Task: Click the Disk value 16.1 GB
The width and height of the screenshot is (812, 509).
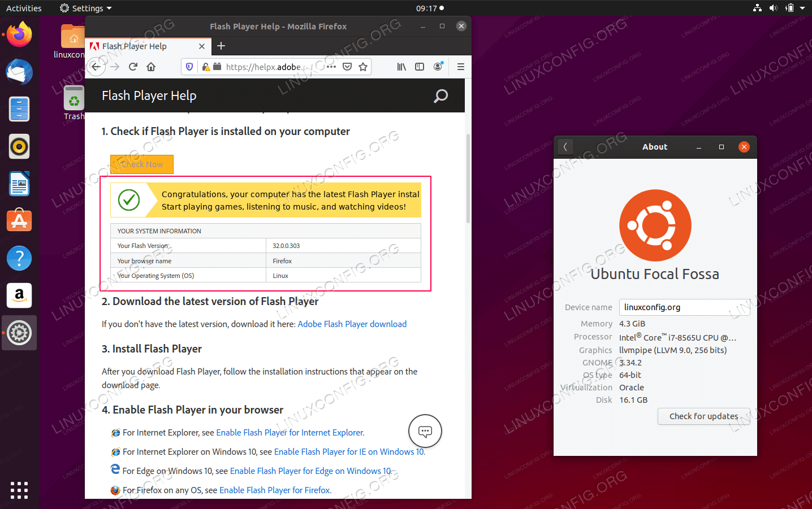Action: tap(633, 400)
